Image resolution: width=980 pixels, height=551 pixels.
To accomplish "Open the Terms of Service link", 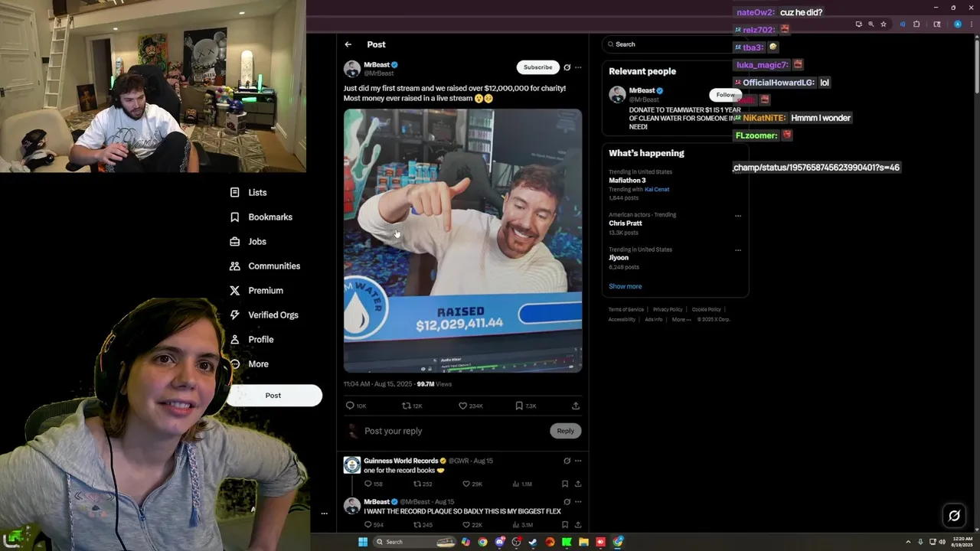I will click(626, 310).
